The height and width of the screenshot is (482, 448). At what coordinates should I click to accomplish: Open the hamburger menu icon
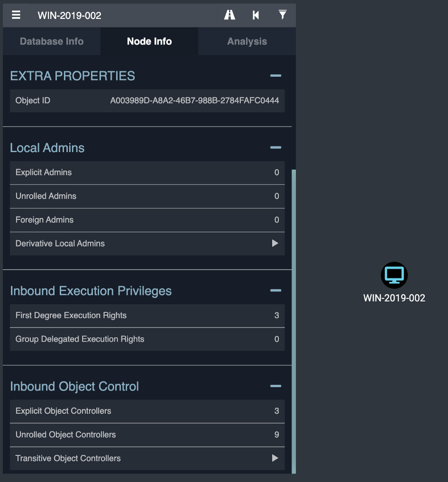click(16, 15)
